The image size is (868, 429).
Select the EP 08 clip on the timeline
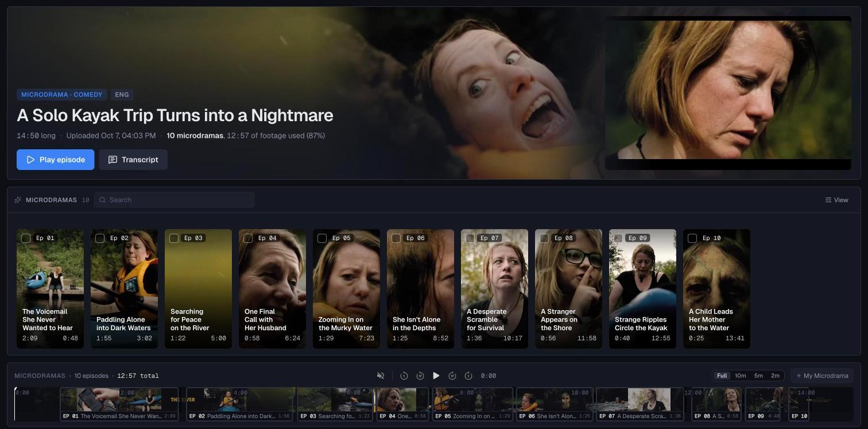coord(716,404)
